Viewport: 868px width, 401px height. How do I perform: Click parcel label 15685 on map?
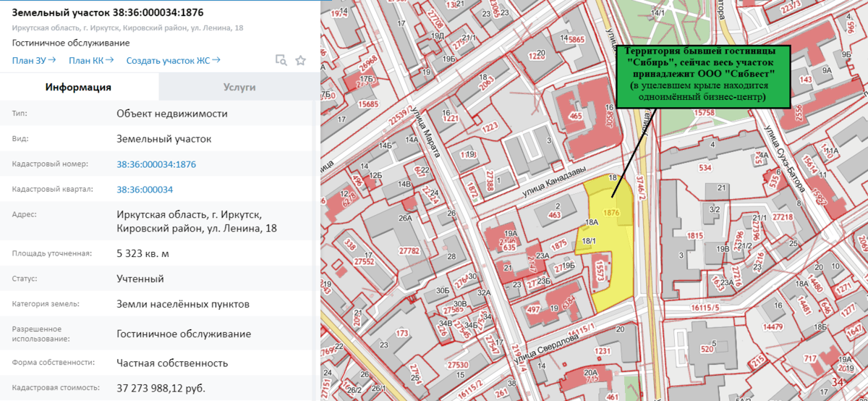(368, 104)
